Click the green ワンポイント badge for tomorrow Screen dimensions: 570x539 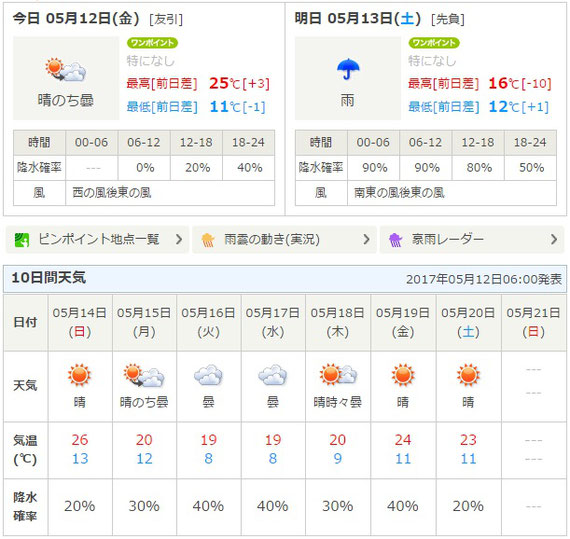point(434,43)
